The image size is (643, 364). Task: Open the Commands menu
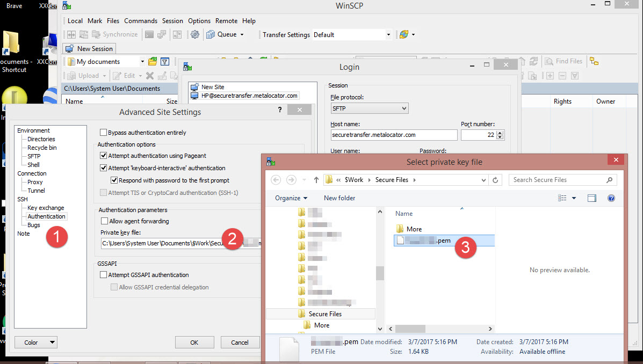click(141, 21)
